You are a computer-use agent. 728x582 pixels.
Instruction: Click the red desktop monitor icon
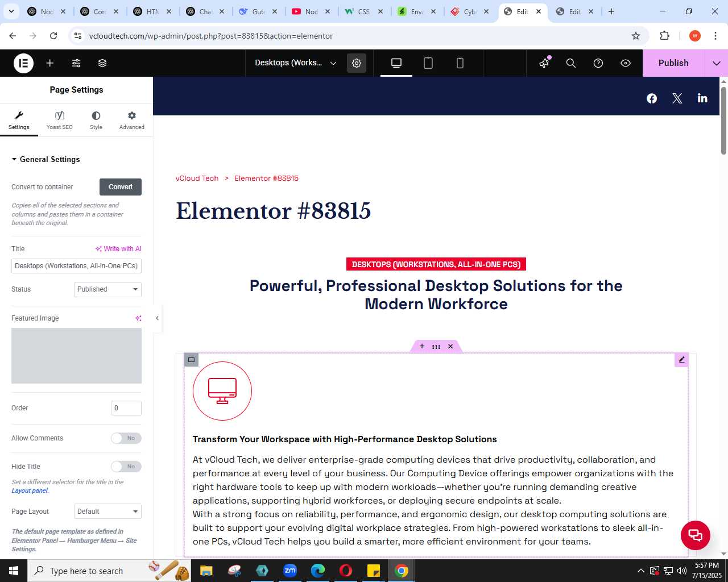[x=222, y=391]
